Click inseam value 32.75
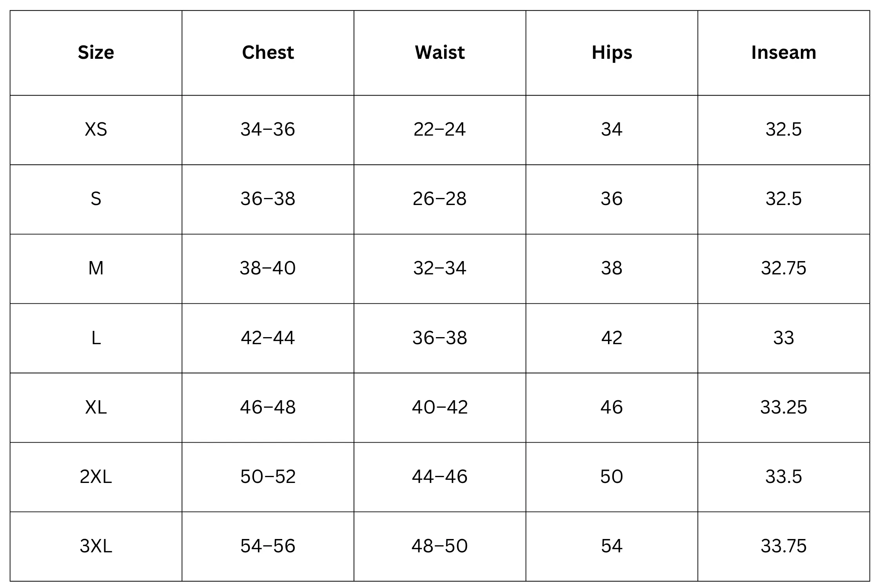Screen dimensions: 882x588 pyautogui.click(x=784, y=268)
